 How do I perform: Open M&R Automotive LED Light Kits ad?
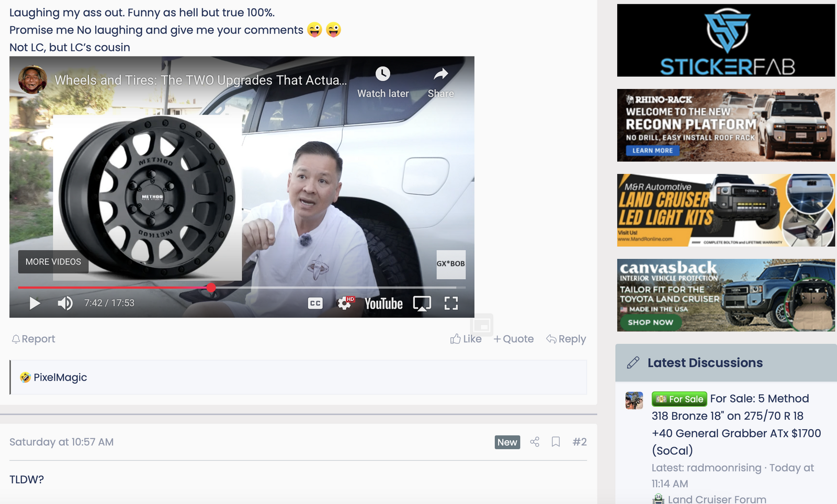[x=726, y=210]
